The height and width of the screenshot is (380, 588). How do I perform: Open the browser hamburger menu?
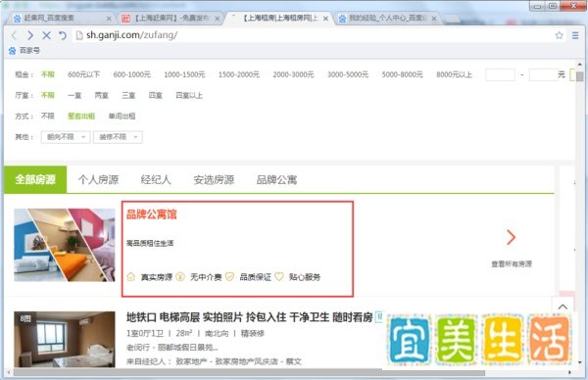pyautogui.click(x=575, y=35)
